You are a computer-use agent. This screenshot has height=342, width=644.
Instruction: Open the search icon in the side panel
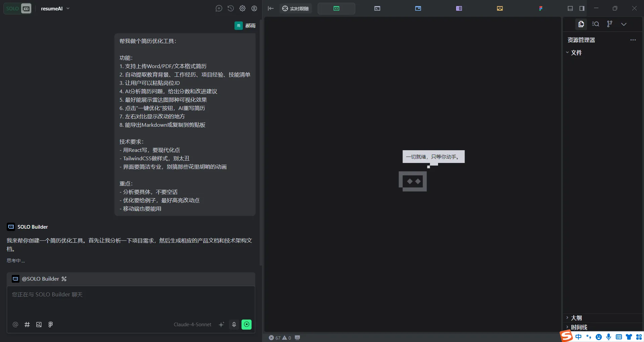[595, 24]
